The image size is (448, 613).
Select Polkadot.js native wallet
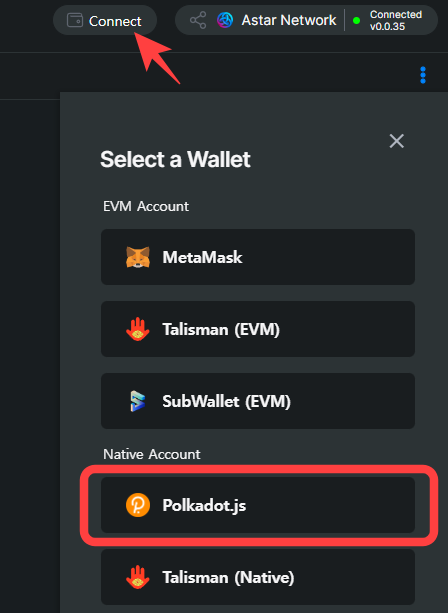(258, 505)
